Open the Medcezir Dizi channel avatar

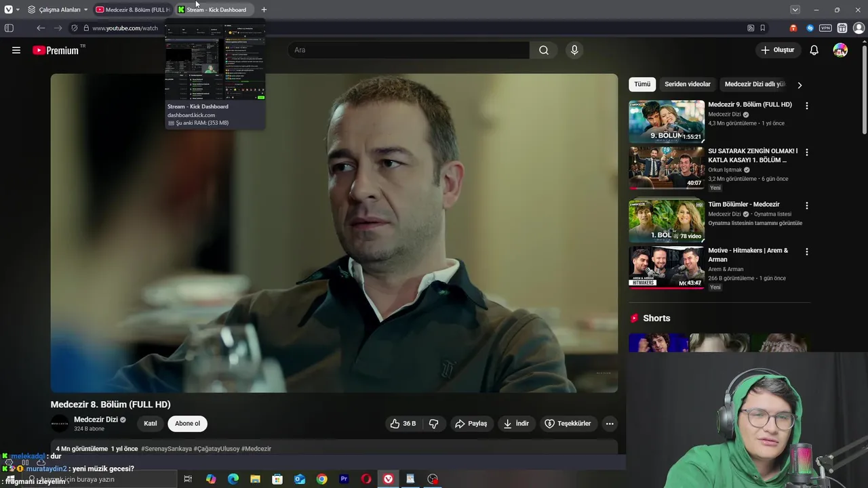(60, 424)
